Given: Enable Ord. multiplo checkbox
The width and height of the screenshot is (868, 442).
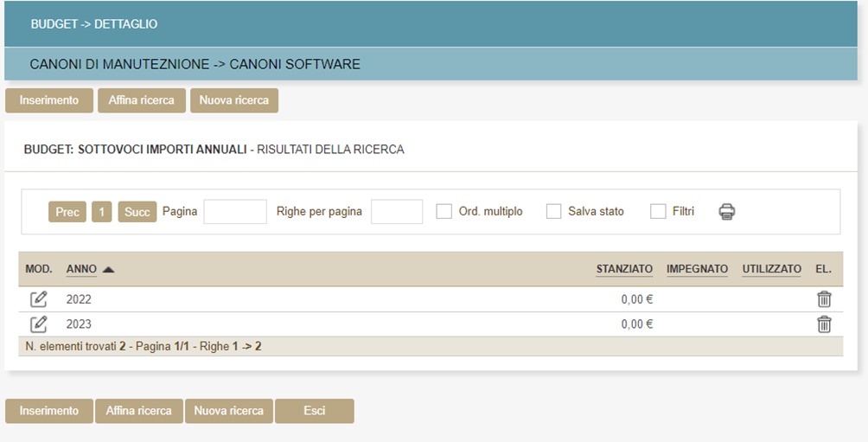Looking at the screenshot, I should coord(444,211).
